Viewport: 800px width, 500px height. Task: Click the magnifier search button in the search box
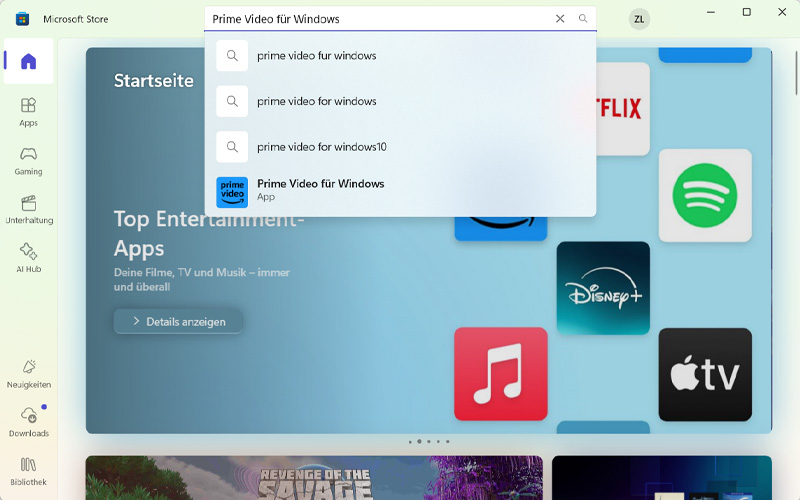click(x=583, y=19)
